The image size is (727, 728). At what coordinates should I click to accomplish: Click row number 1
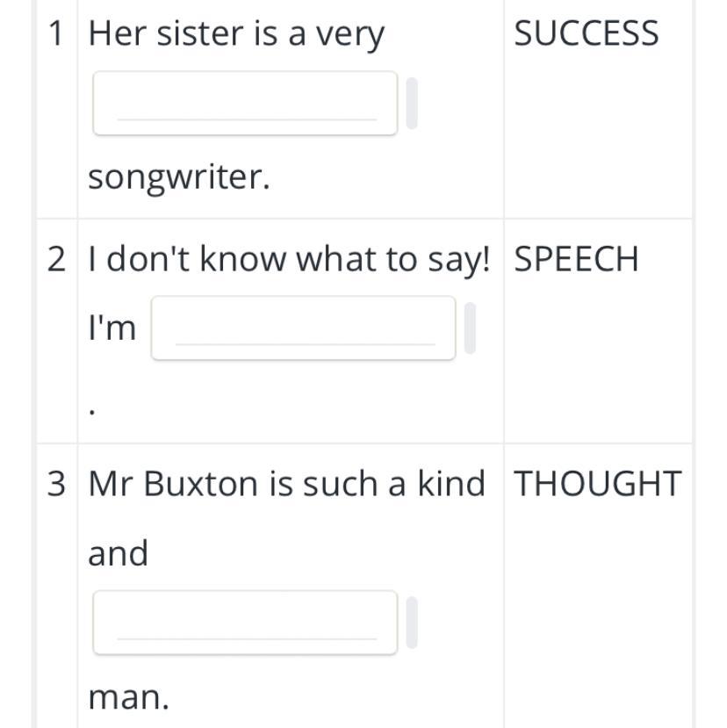point(57,34)
